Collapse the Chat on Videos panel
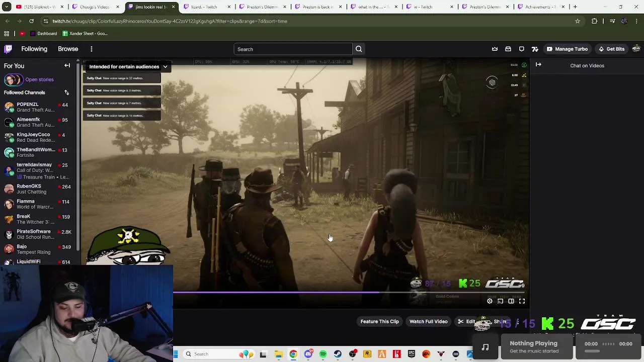 click(538, 64)
